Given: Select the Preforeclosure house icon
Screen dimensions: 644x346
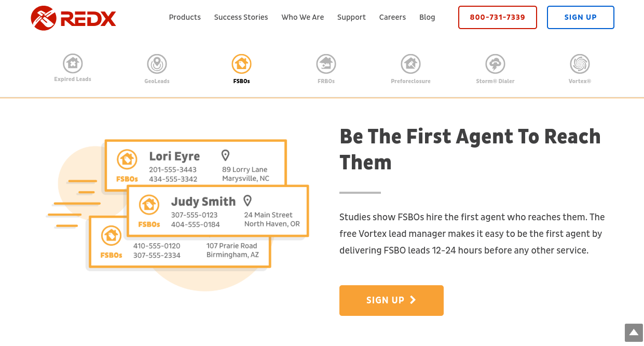Looking at the screenshot, I should click(x=410, y=64).
